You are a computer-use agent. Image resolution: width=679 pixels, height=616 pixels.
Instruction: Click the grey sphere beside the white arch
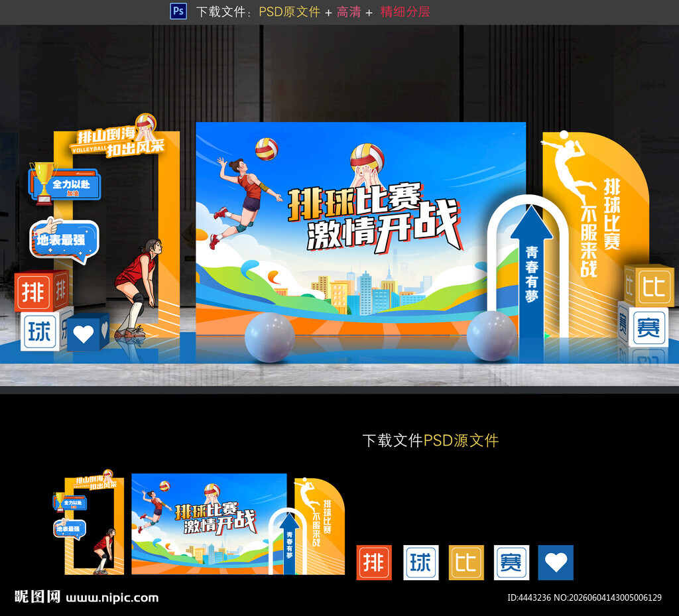(492, 335)
